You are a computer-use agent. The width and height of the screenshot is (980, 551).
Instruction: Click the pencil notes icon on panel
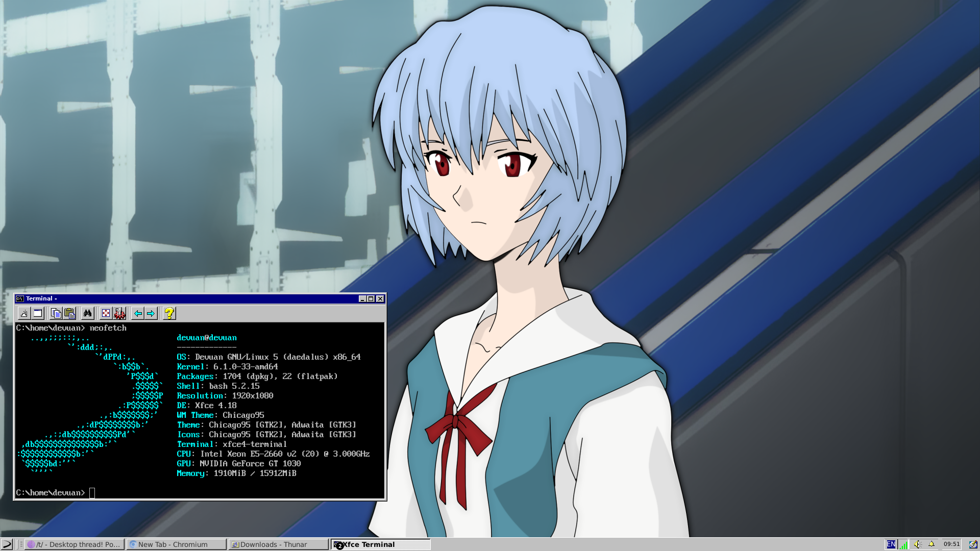point(973,544)
